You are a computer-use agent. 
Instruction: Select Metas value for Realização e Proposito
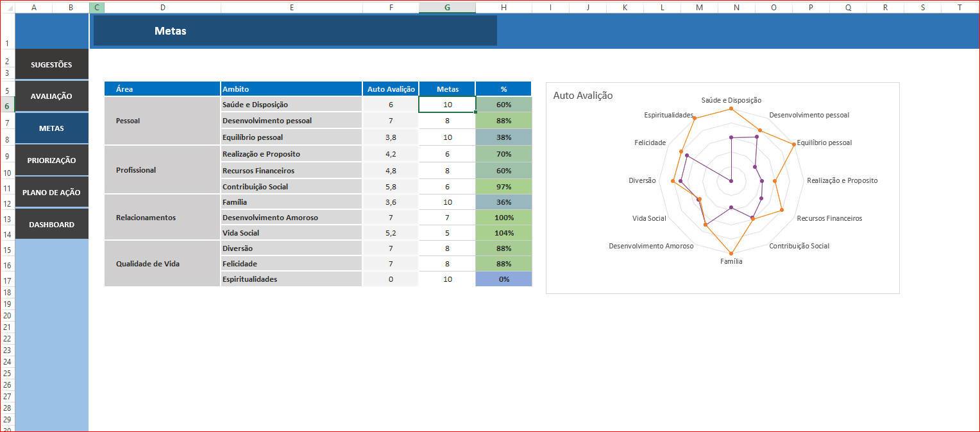(447, 154)
